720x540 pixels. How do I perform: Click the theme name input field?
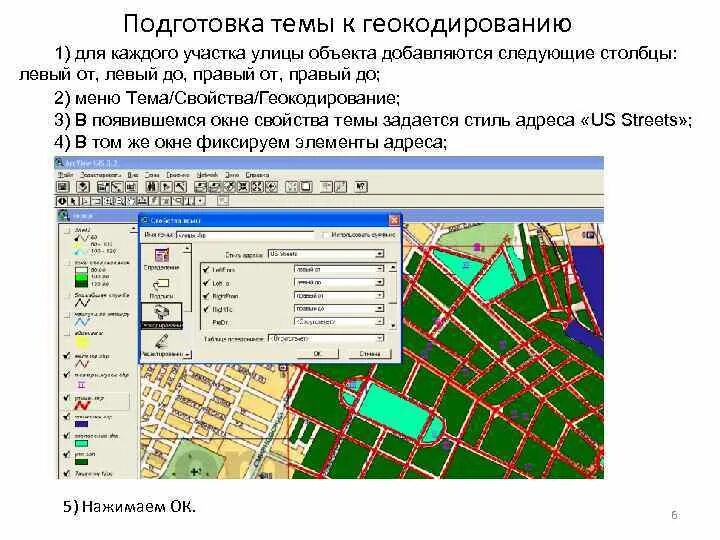pyautogui.click(x=245, y=235)
